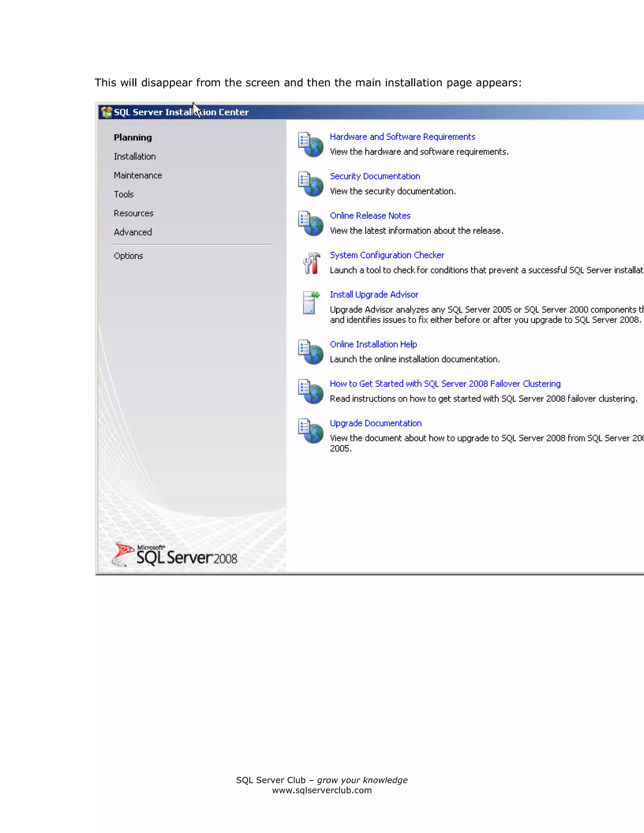Open How to Get Started with Failover Clustering link
Screen dimensions: 644x833
(x=445, y=384)
